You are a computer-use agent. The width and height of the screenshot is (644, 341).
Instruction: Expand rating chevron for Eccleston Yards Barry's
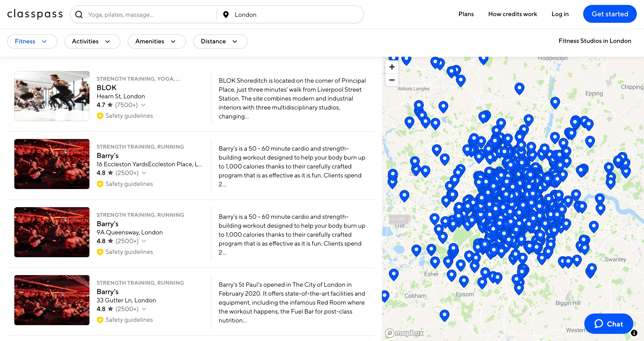144,173
